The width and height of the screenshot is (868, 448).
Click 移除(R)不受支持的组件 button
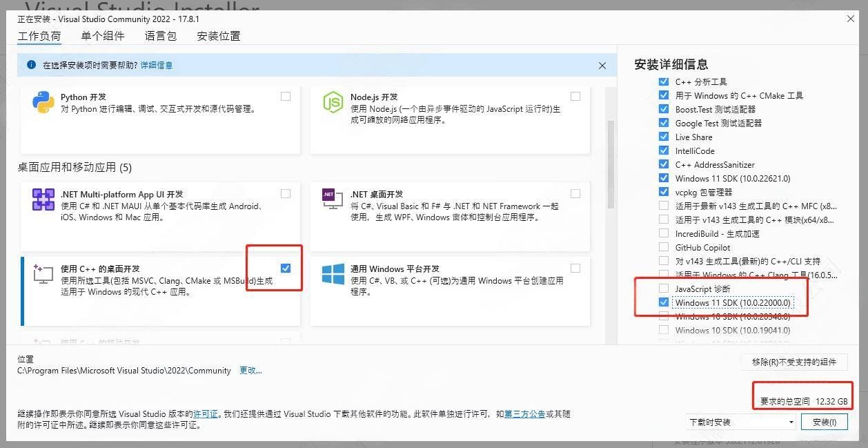pos(794,362)
